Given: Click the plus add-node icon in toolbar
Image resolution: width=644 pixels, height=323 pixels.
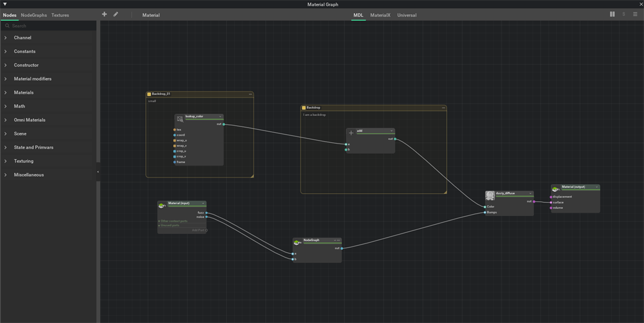Looking at the screenshot, I should [104, 15].
